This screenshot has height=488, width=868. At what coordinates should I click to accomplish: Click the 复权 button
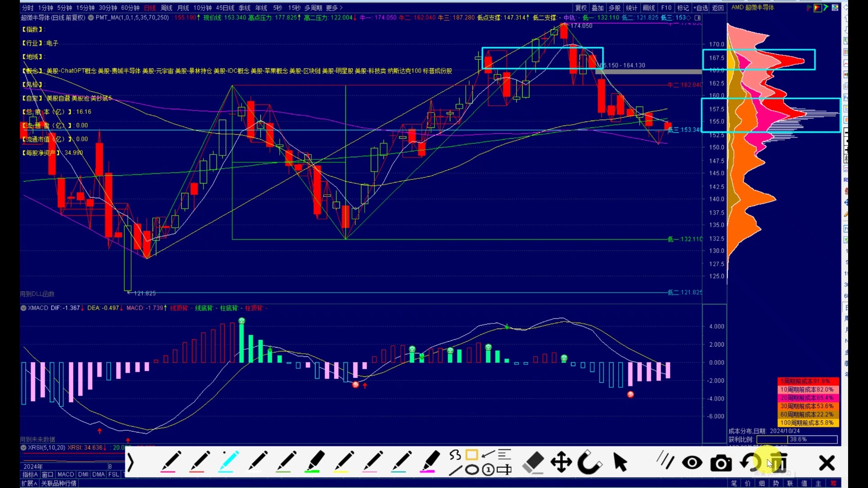click(581, 8)
